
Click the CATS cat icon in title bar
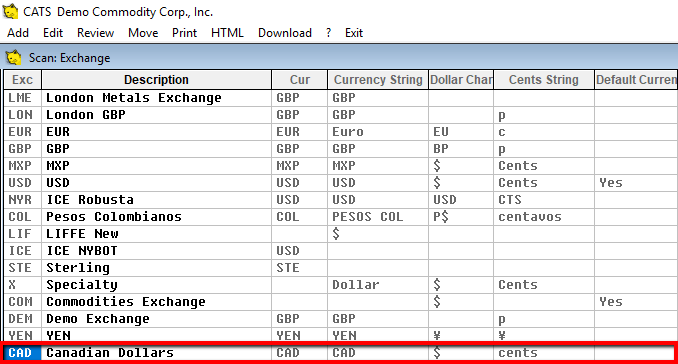pos(10,11)
